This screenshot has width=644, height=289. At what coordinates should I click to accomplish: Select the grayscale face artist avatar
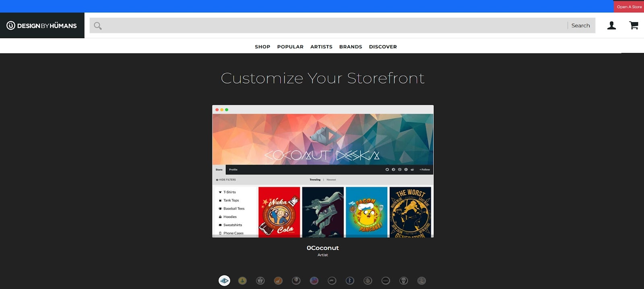click(x=260, y=281)
